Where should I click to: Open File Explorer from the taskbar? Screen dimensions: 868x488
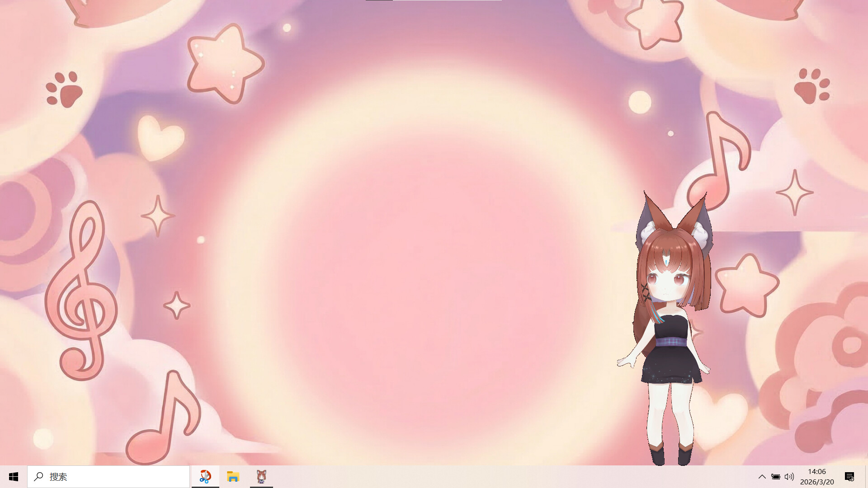pyautogui.click(x=233, y=477)
